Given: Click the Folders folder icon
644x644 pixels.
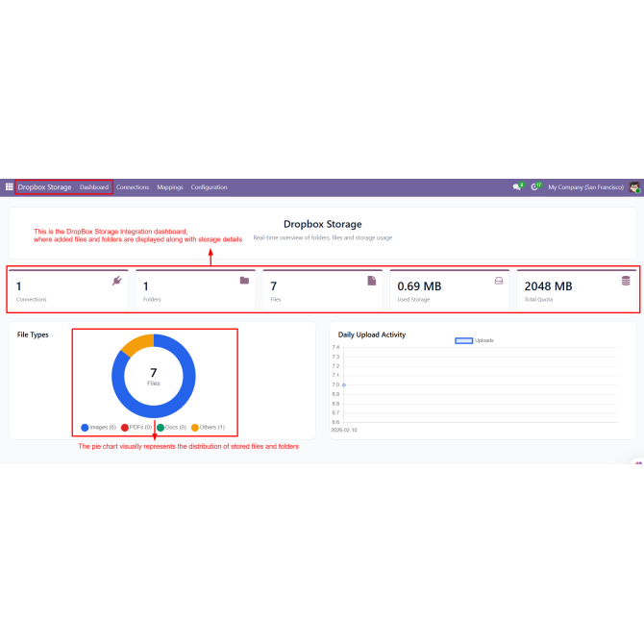Looking at the screenshot, I should coord(244,280).
